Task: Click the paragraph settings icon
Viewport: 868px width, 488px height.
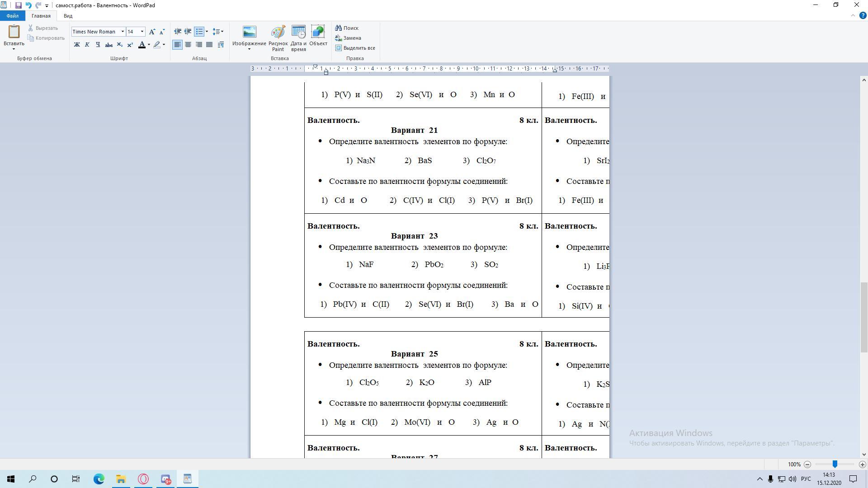Action: click(221, 45)
